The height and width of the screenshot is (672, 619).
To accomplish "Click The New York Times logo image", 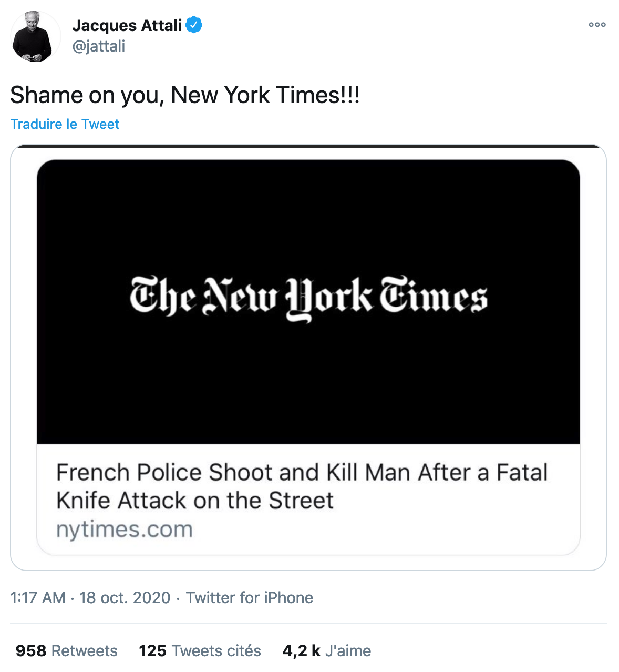I will 308,298.
